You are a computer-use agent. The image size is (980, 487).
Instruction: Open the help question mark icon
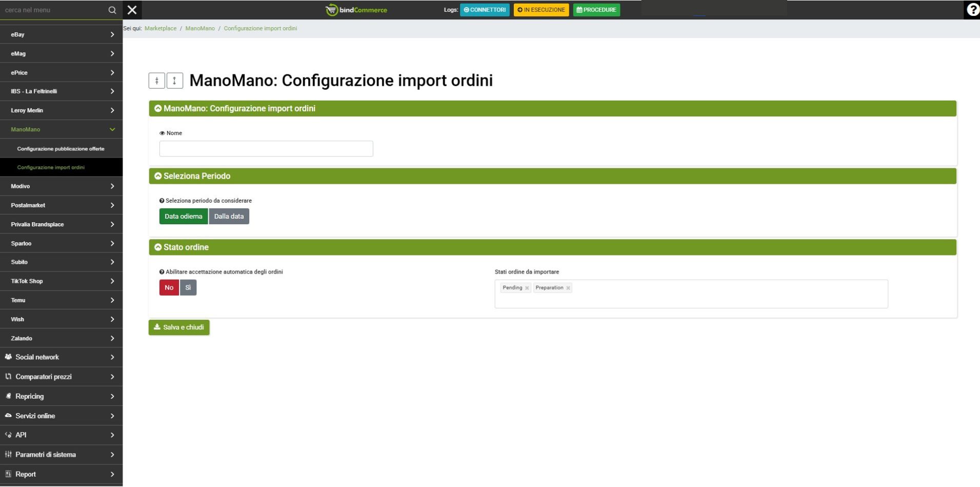[x=972, y=10]
